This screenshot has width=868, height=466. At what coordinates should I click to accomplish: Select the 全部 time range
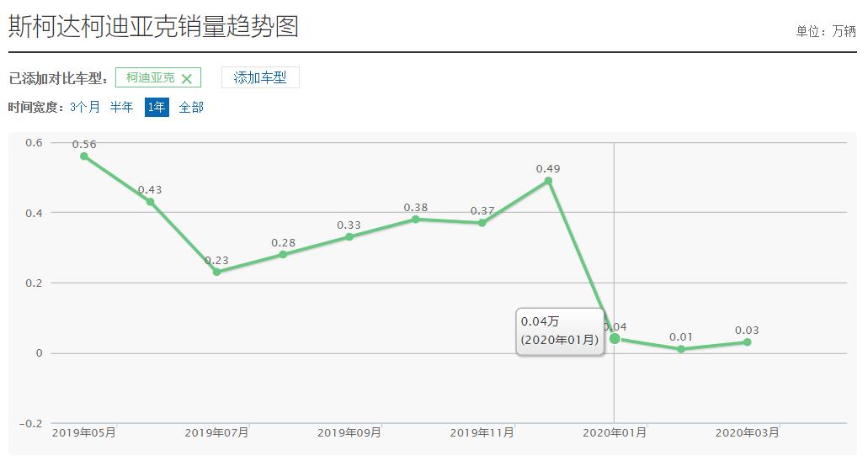click(191, 107)
